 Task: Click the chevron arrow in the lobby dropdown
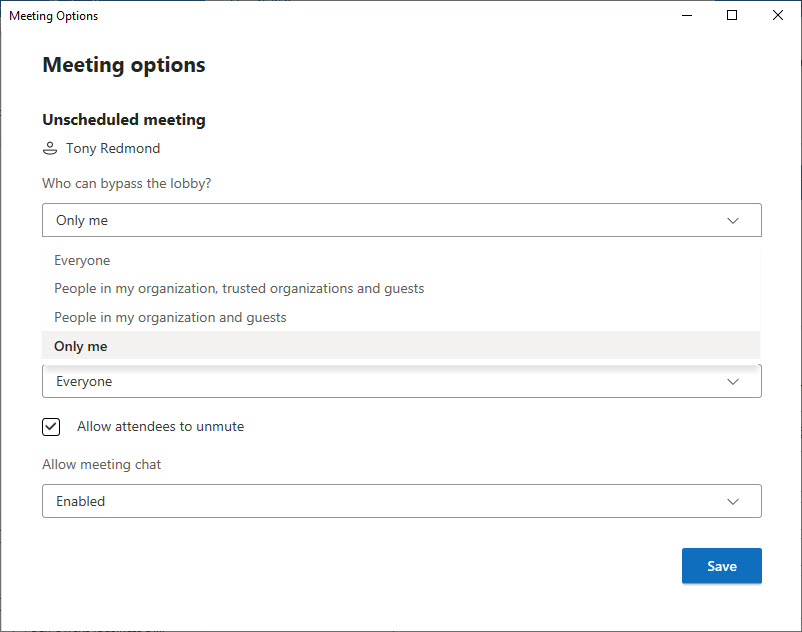tap(733, 220)
